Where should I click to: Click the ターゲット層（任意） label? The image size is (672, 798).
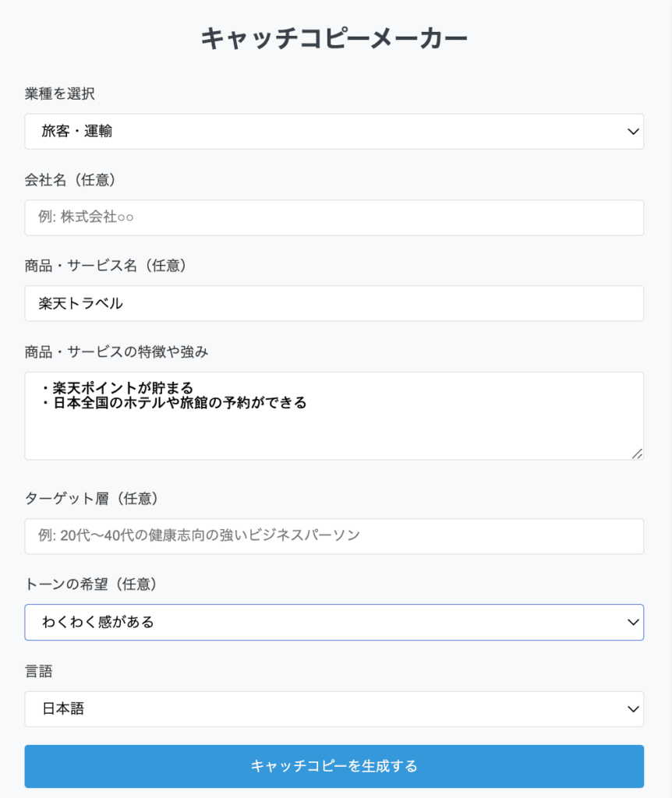coord(92,498)
